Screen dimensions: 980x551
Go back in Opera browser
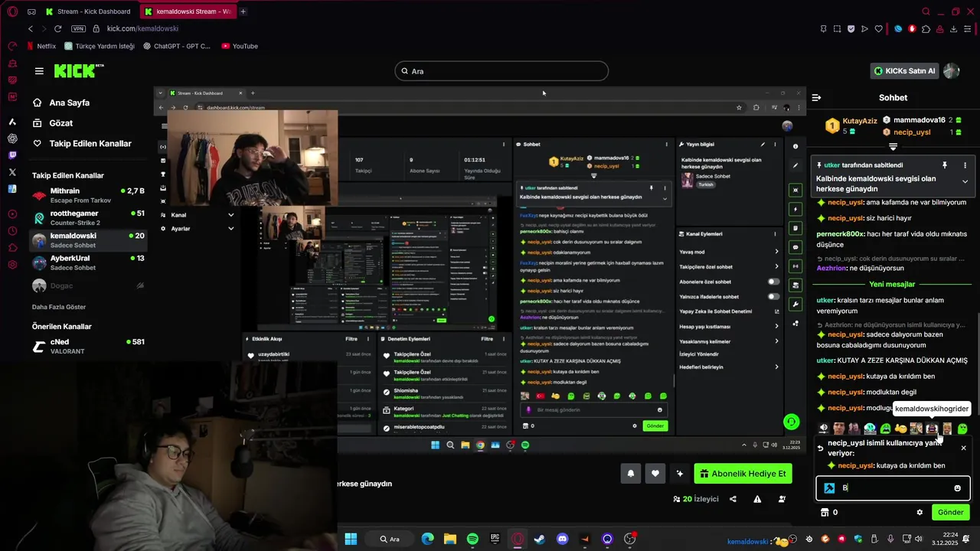[x=31, y=28]
